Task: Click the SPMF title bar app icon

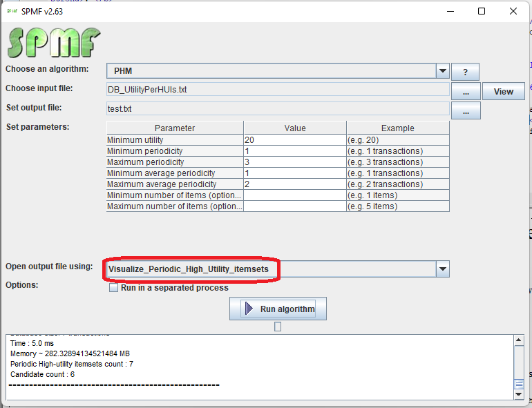Action: 12,11
